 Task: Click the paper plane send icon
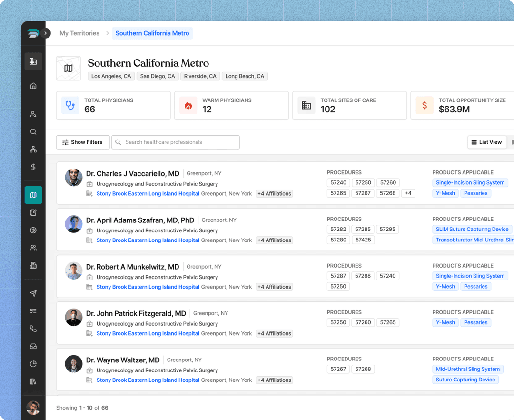pyautogui.click(x=33, y=293)
